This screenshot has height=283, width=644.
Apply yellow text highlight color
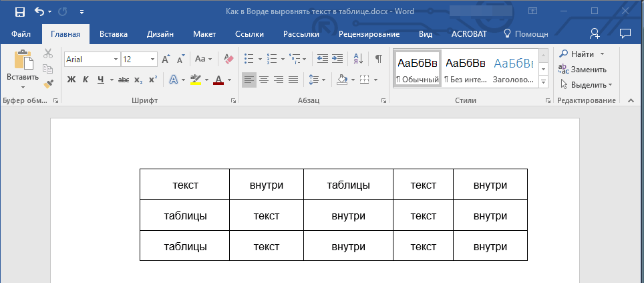[x=195, y=80]
